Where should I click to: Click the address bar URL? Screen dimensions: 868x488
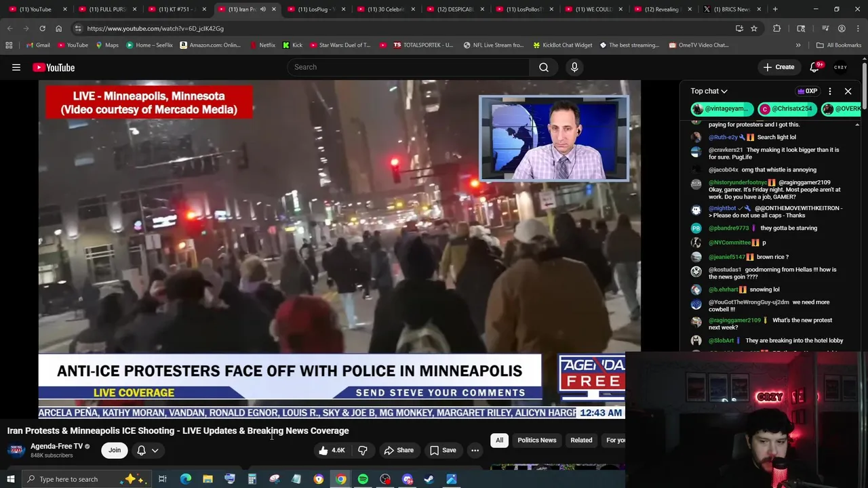tap(155, 28)
